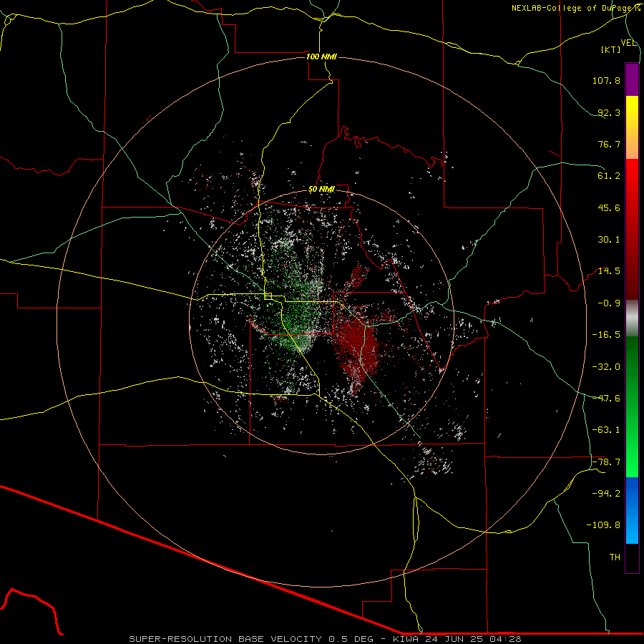Click the TH legend label
Screen dimensions: 644x644
coord(615,557)
